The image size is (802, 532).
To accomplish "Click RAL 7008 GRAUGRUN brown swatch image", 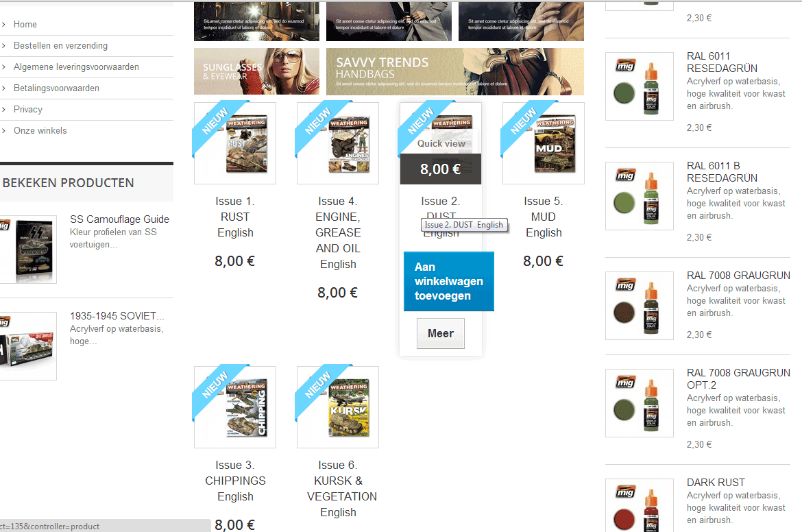I will tap(640, 305).
